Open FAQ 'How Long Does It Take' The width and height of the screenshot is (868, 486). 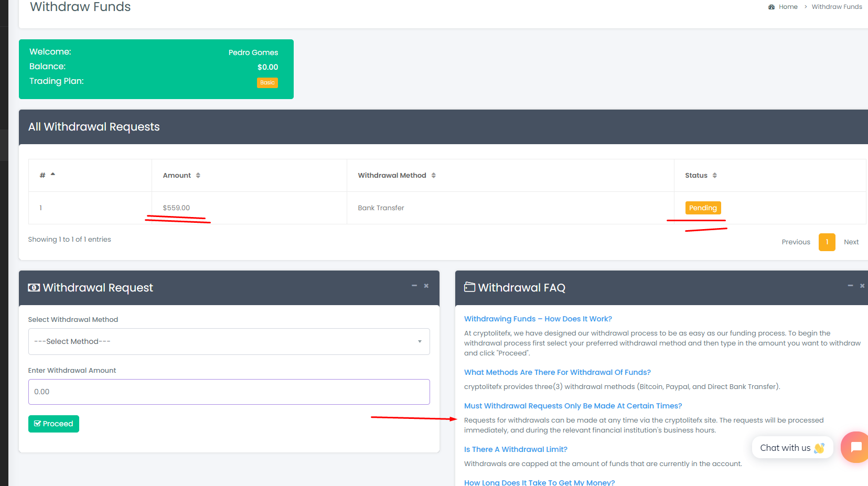[x=539, y=482]
